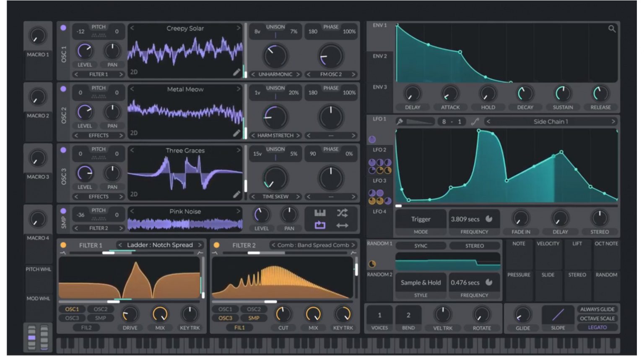Click the ALWAYS GLIDE button
644x356 pixels.
point(597,309)
